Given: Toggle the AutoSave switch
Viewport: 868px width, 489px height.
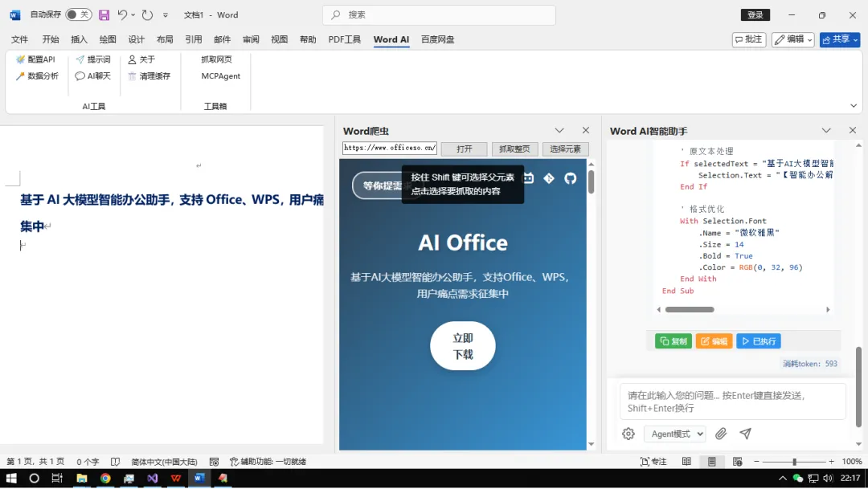Looking at the screenshot, I should (x=78, y=15).
